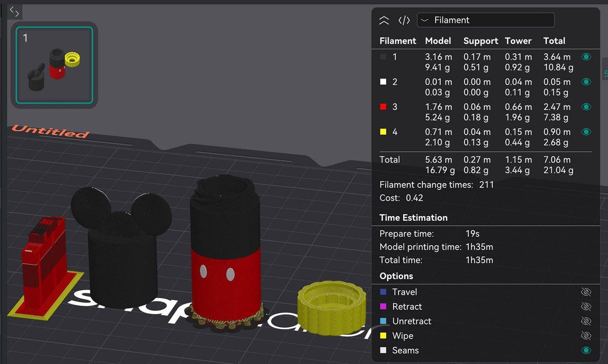Screen dimensions: 608x364
Task: Click the Model column header
Action: tap(438, 41)
